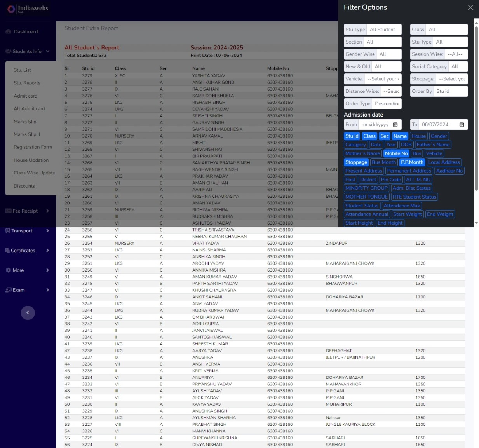Open the Session Wise dropdown
The width and height of the screenshot is (479, 448).
456,54
